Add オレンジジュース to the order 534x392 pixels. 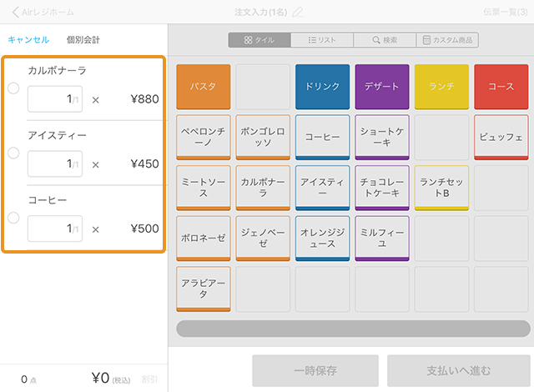[x=323, y=239]
